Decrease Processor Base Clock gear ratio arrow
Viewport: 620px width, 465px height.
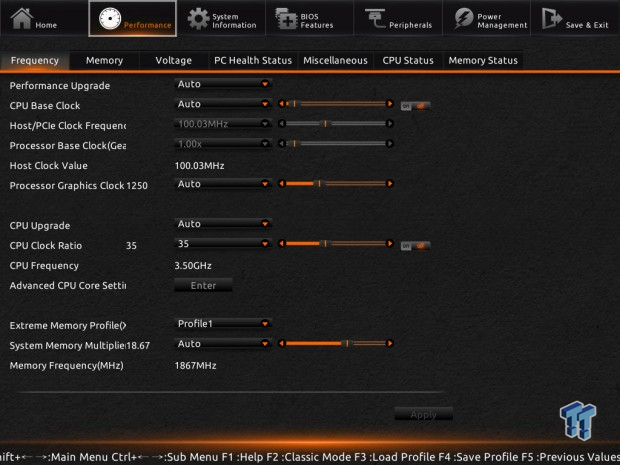(x=281, y=144)
